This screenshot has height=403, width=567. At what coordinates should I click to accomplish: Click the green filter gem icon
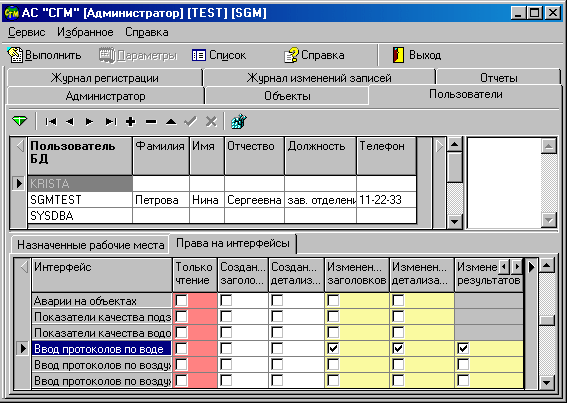(x=20, y=121)
